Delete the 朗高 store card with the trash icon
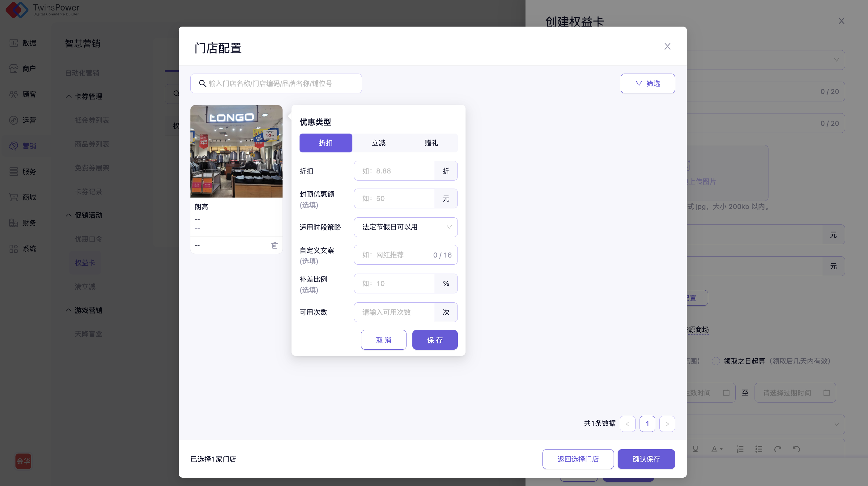The width and height of the screenshot is (868, 486). (x=274, y=245)
